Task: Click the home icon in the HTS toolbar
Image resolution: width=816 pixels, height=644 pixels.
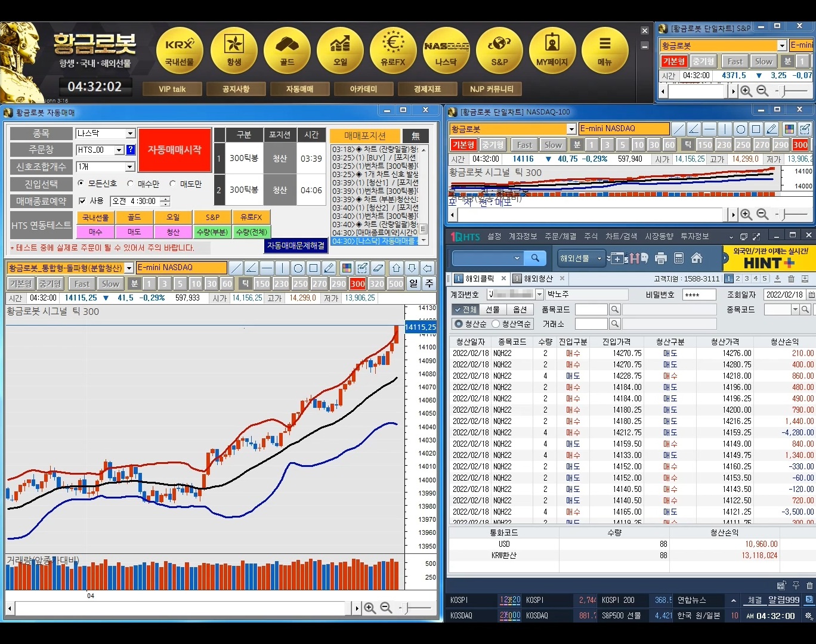Action: click(x=696, y=258)
